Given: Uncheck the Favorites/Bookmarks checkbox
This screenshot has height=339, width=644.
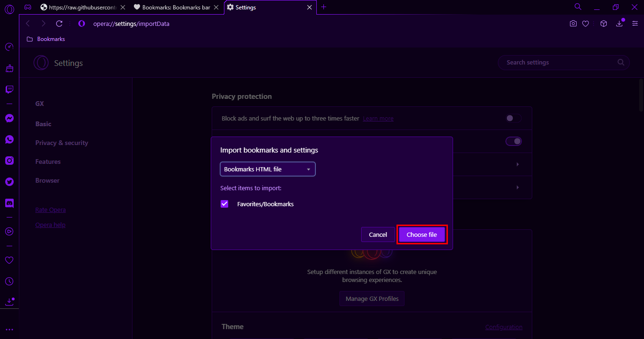Looking at the screenshot, I should click(224, 204).
